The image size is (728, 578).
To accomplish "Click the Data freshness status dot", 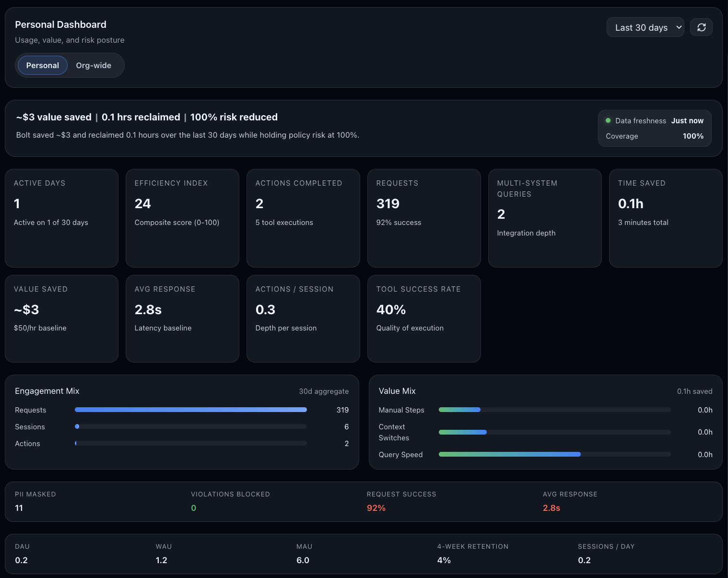I will tap(608, 120).
